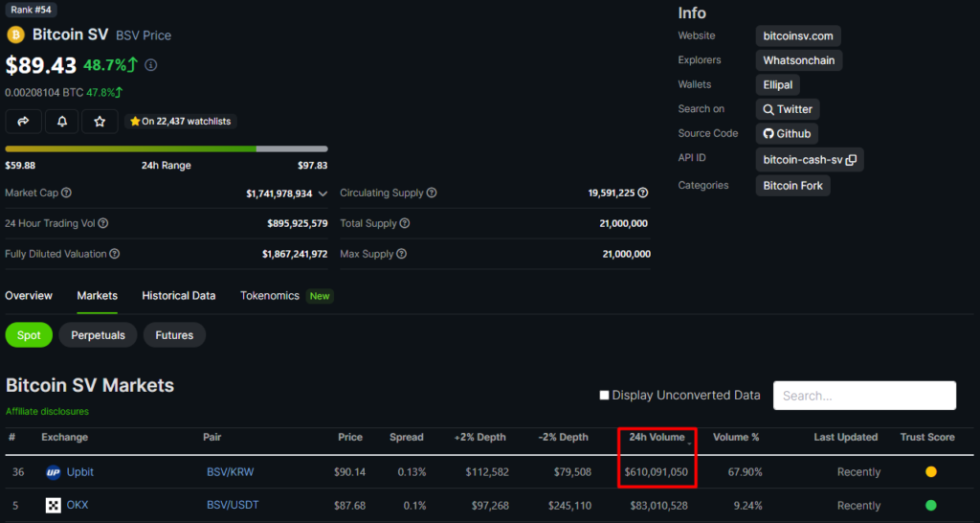Open the Whatsonchain explorer link
Viewport: 980px width, 523px height.
pos(799,60)
